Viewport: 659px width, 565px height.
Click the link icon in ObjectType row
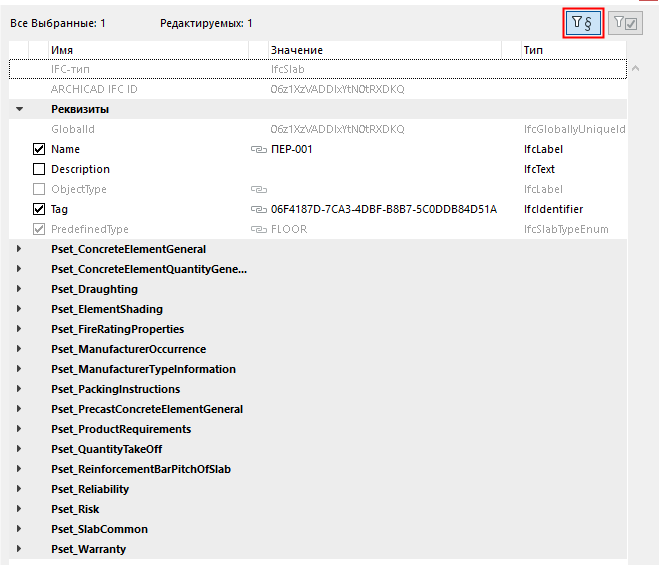click(259, 189)
